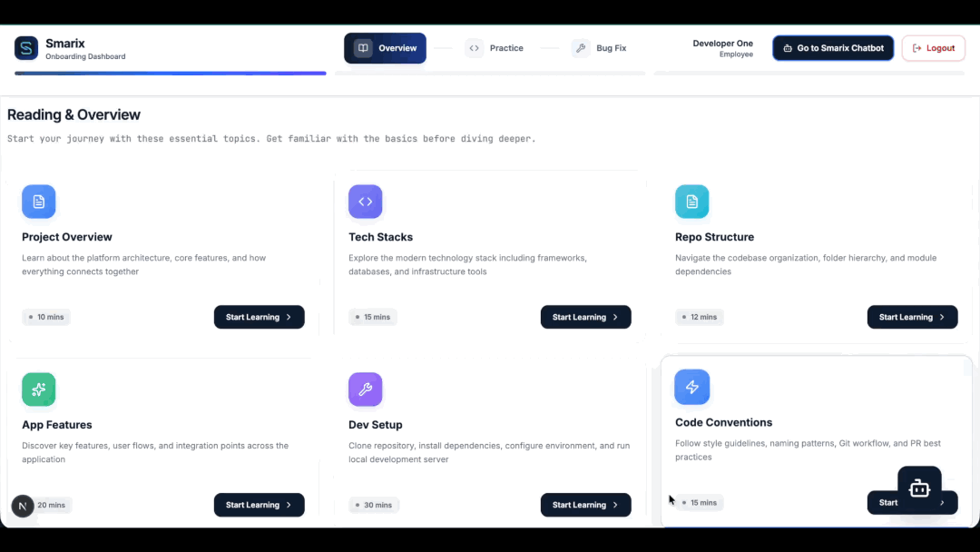Image resolution: width=980 pixels, height=552 pixels.
Task: Go to the Bug Fix tab
Action: [600, 48]
